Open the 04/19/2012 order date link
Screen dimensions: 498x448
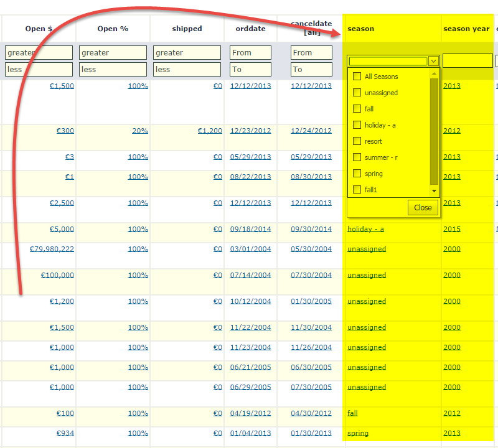click(251, 413)
